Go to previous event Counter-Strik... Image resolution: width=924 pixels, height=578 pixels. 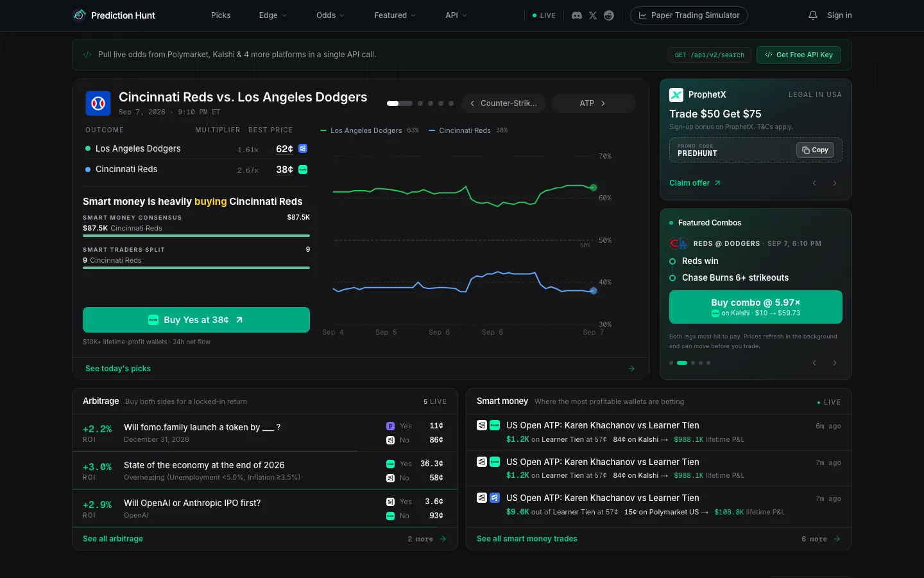click(504, 103)
